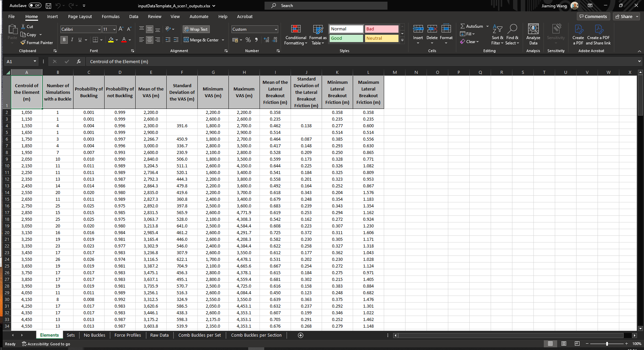Viewport: 644px width, 350px height.
Task: Switch to Page Break Preview icon
Action: (x=577, y=344)
